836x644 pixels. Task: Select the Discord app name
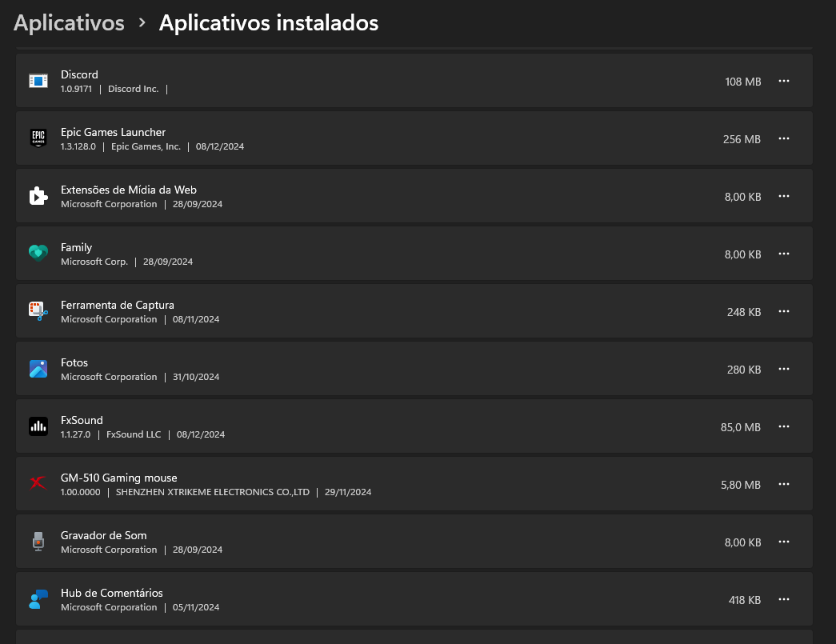(79, 74)
